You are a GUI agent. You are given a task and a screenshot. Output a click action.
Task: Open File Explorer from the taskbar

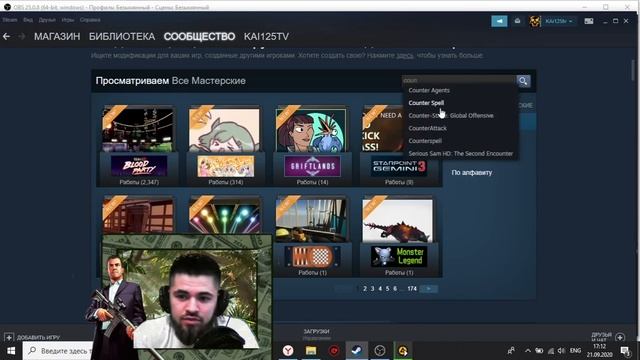coord(311,351)
